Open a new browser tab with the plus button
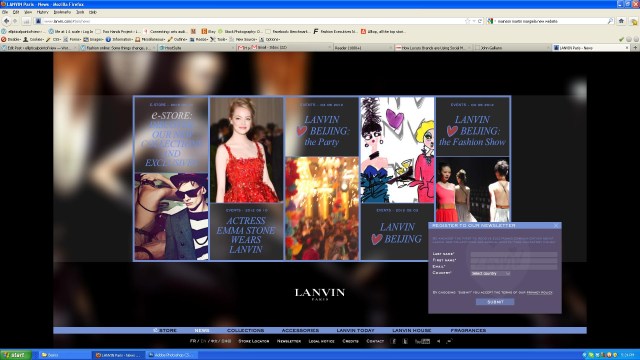Image resolution: width=640 pixels, height=360 pixels. (x=635, y=48)
